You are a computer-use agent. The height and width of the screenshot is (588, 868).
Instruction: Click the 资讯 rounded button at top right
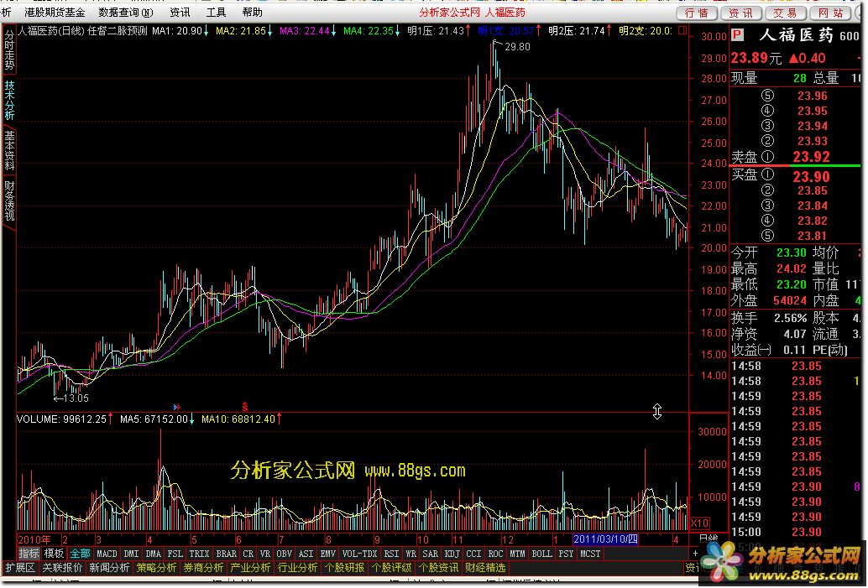741,13
